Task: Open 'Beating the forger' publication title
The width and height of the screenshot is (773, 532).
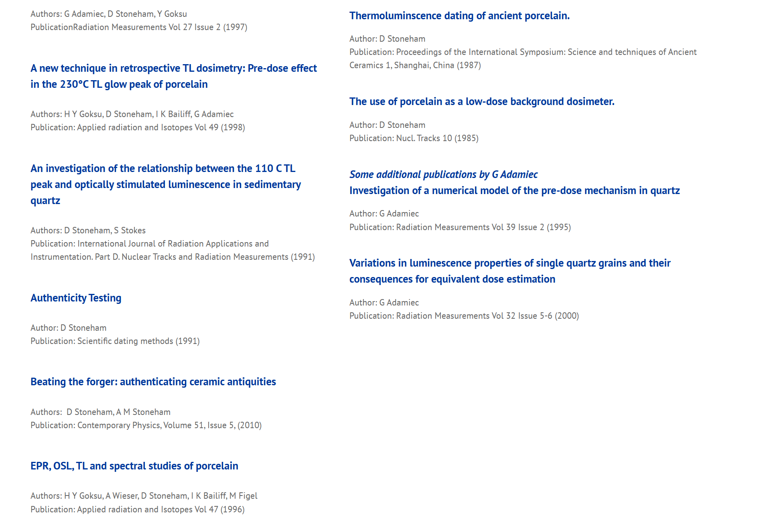Action: [x=153, y=382]
